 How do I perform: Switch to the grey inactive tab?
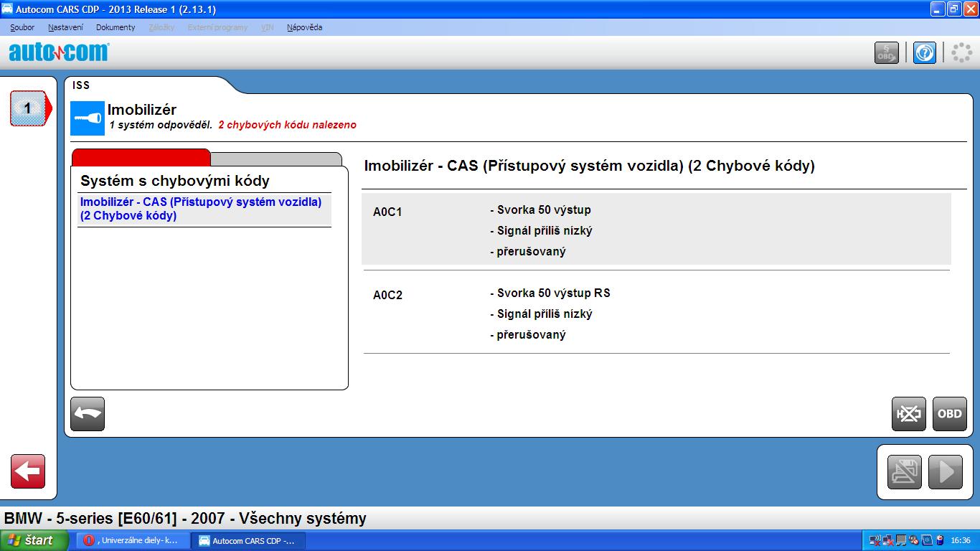[x=276, y=159]
